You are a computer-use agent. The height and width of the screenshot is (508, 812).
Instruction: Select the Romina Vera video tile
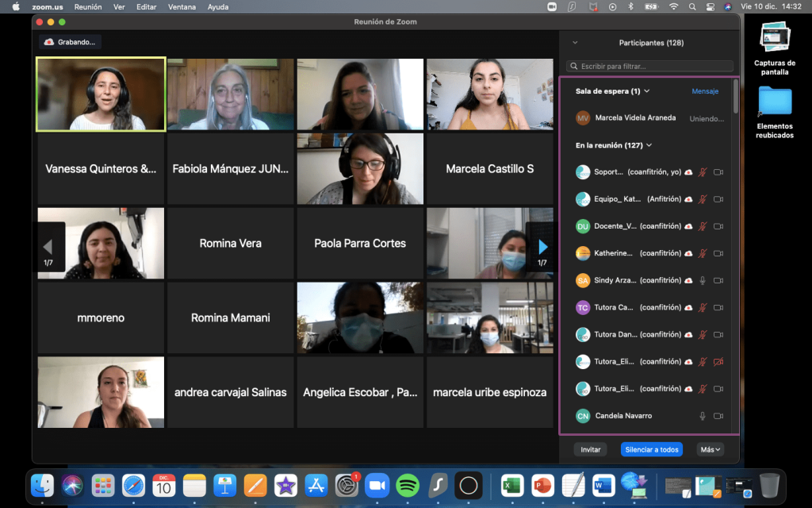point(231,243)
